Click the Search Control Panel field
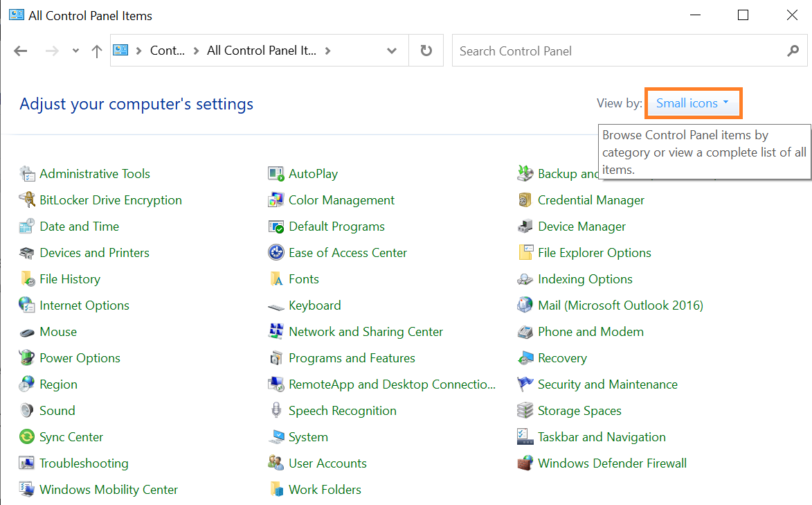This screenshot has width=812, height=505. click(616, 51)
